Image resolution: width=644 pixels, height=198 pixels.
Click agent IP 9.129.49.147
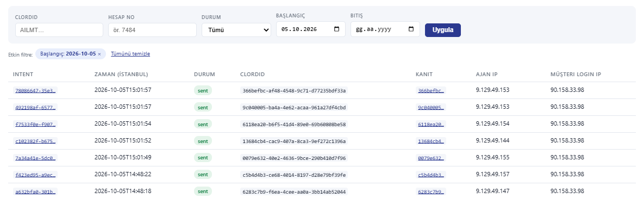point(492,191)
